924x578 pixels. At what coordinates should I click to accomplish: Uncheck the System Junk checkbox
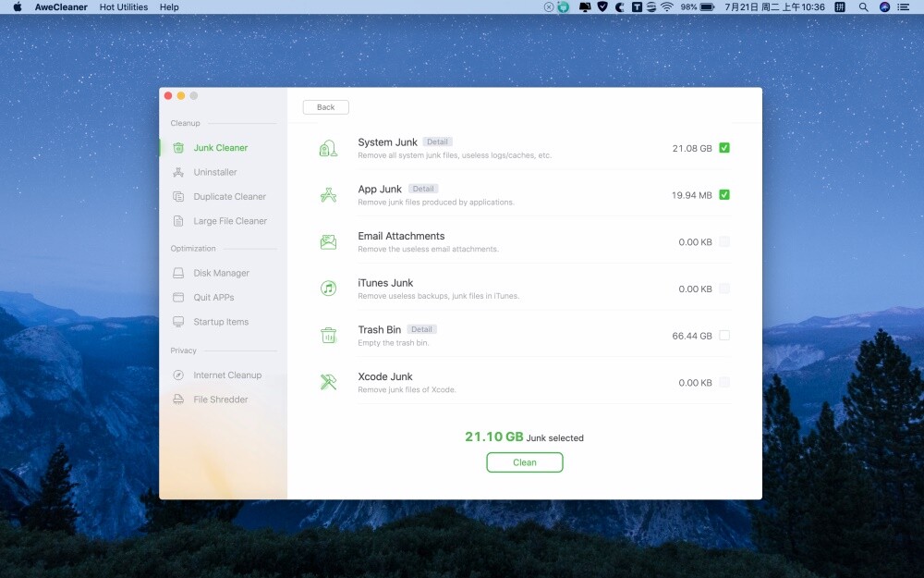pyautogui.click(x=724, y=148)
